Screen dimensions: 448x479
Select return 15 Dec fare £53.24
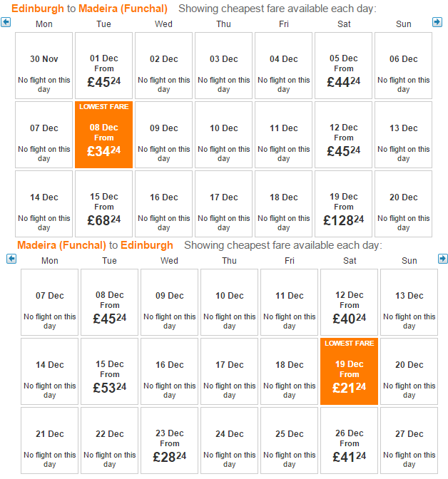[x=109, y=371]
